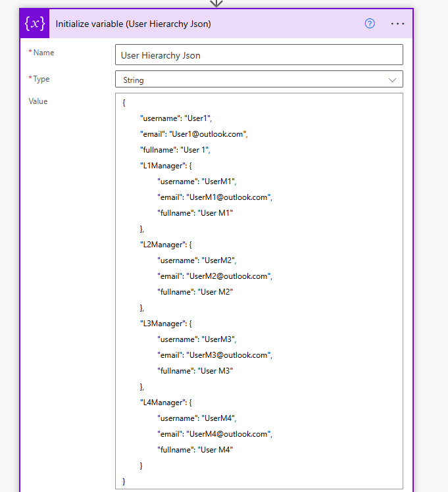
Task: Click the Type field label
Action: coord(41,79)
